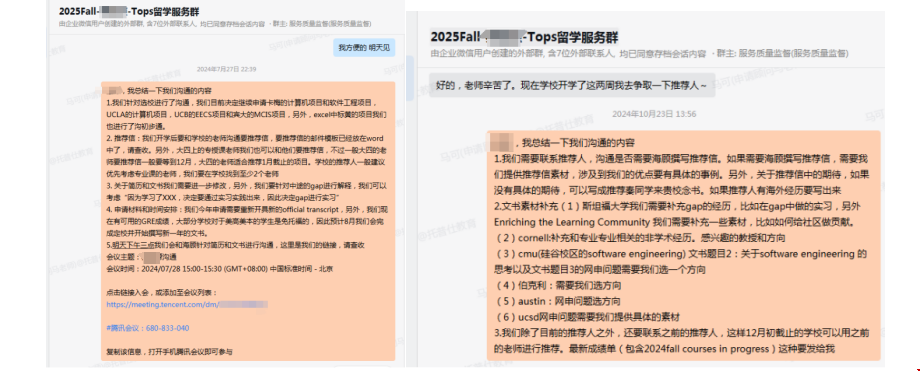This screenshot has height=371, width=920.
Task: Click the '（5）austin：网申问题选方向' line
Action: [557, 302]
